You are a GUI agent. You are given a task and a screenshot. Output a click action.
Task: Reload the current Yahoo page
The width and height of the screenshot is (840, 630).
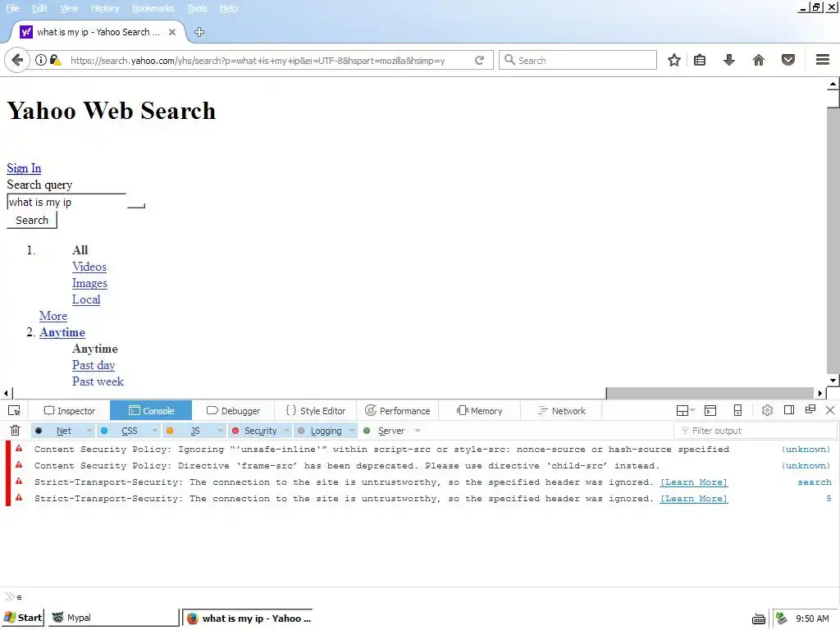coord(479,60)
